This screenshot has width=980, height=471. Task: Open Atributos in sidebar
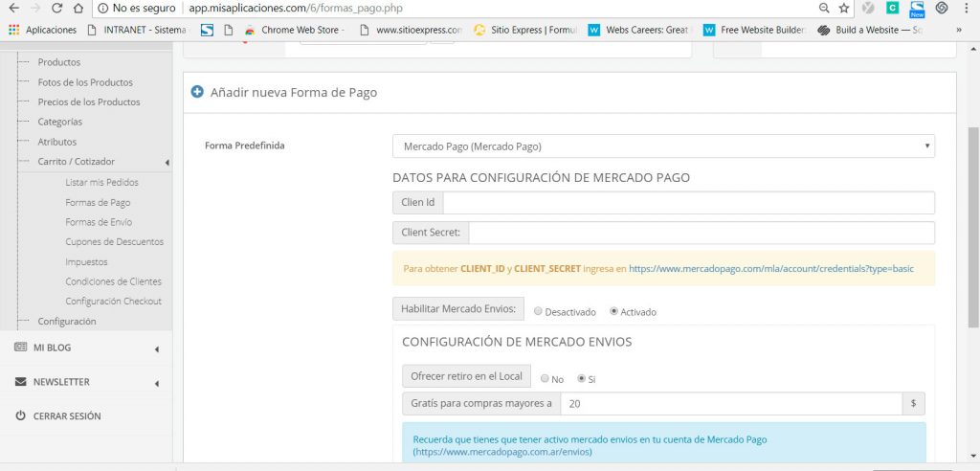(x=56, y=142)
